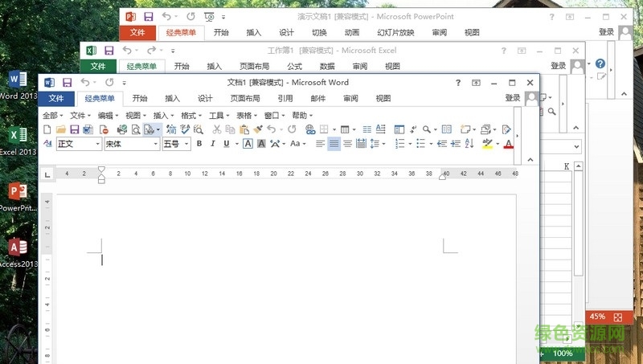643x364 pixels.
Task: Open a file with the folder icon
Action: 61,129
